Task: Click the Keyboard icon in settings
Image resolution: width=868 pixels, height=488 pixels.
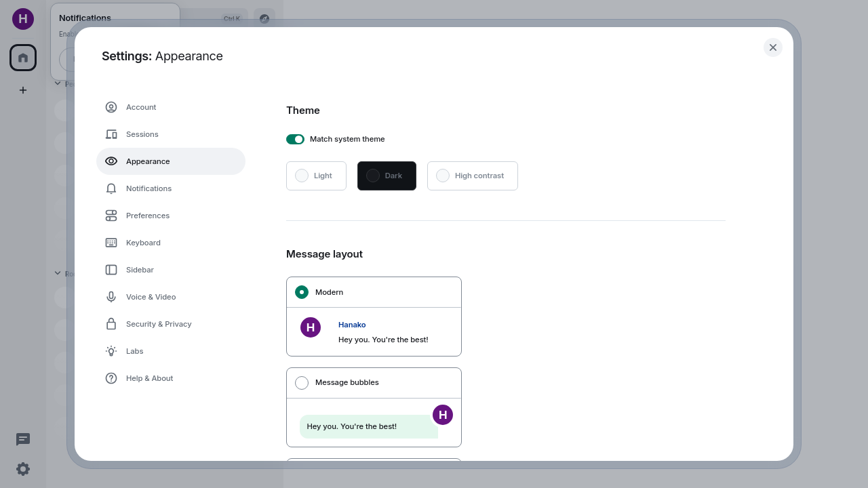Action: point(111,243)
